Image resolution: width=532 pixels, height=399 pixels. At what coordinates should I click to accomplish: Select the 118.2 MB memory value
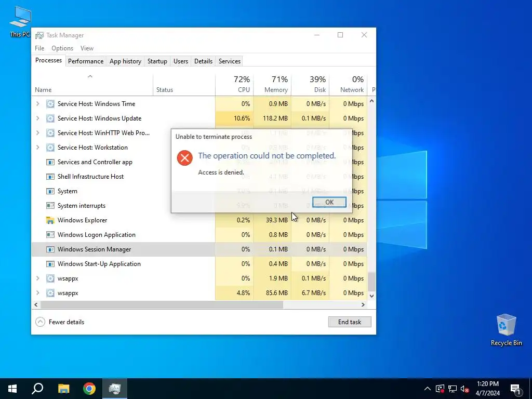pyautogui.click(x=275, y=118)
